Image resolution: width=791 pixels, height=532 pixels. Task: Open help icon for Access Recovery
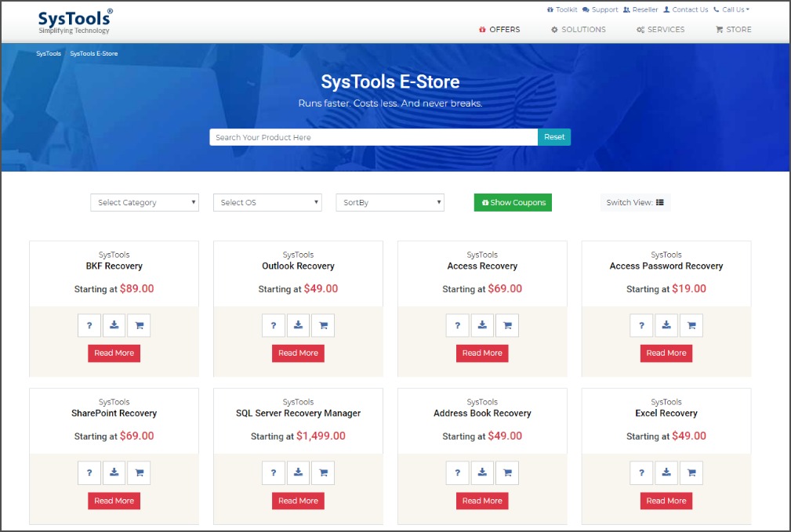point(458,325)
